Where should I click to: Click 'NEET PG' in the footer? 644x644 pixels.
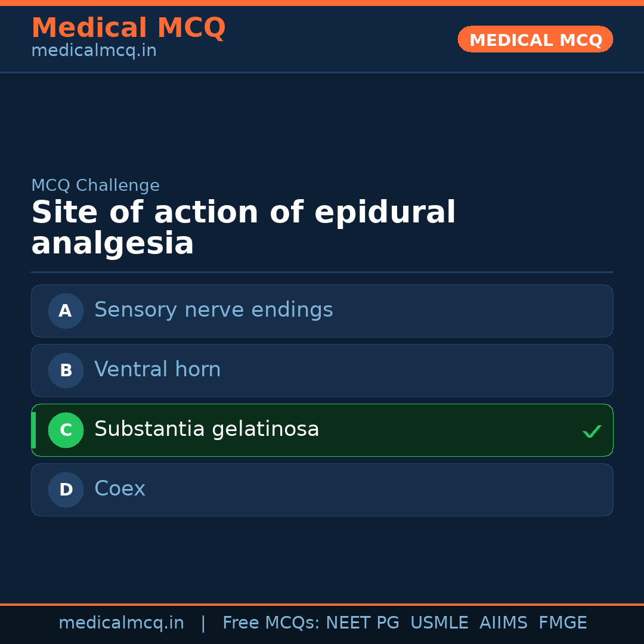click(x=363, y=623)
